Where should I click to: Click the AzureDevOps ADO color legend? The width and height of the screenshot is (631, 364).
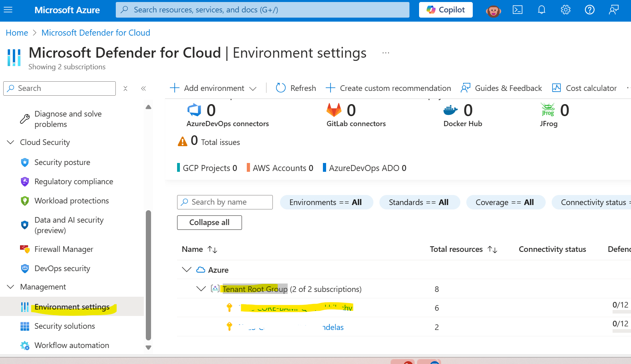325,167
